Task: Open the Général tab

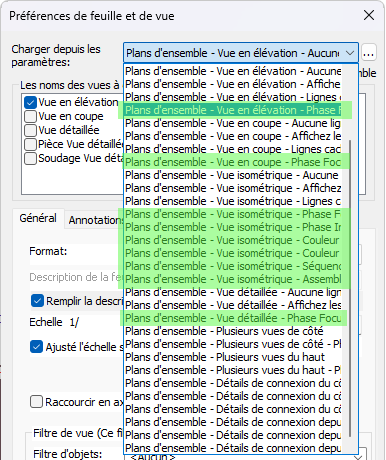Action: [x=38, y=218]
